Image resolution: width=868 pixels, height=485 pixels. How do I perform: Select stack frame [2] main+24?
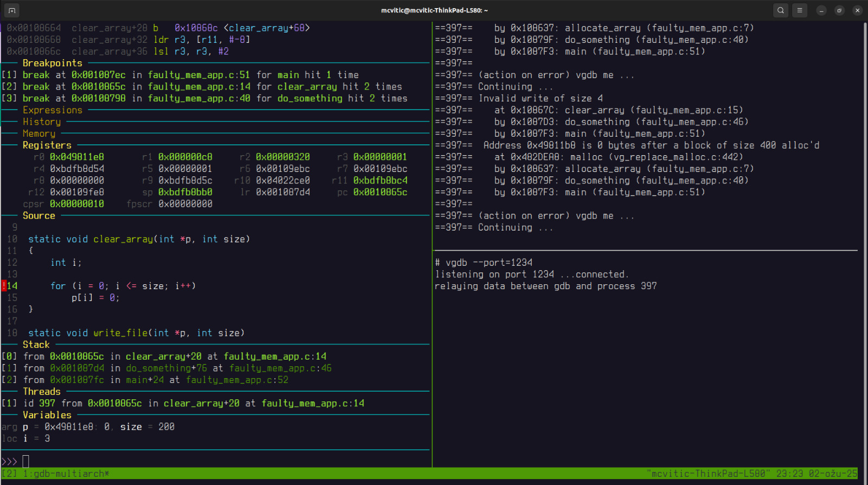point(145,380)
